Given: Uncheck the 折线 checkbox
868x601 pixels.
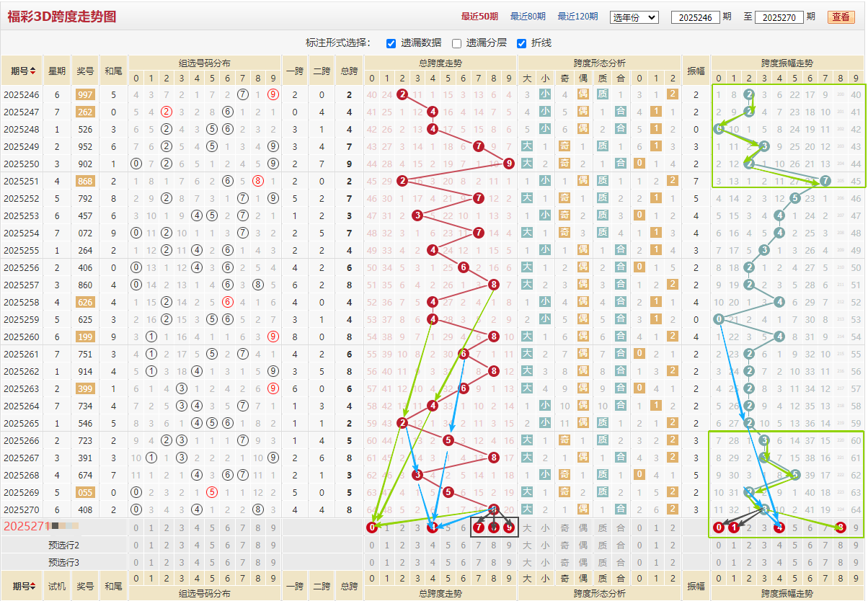Looking at the screenshot, I should tap(521, 43).
